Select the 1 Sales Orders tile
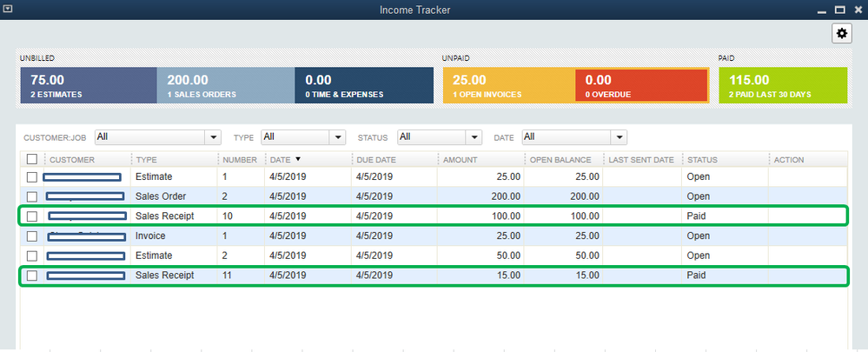The image size is (868, 352). point(226,86)
